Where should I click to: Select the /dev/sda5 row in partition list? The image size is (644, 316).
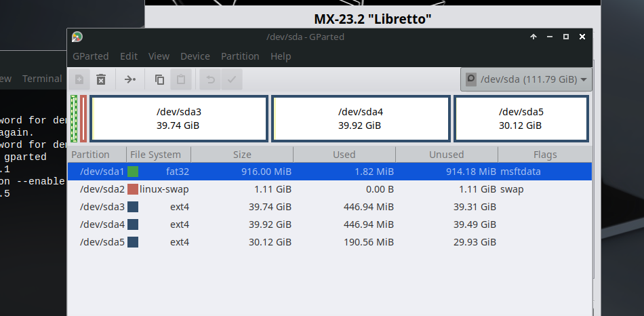(x=330, y=242)
